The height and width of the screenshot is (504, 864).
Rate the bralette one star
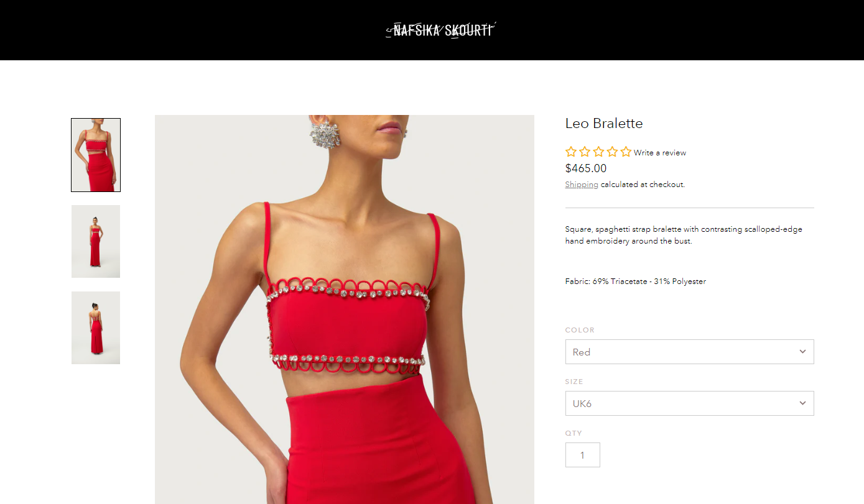coord(571,152)
